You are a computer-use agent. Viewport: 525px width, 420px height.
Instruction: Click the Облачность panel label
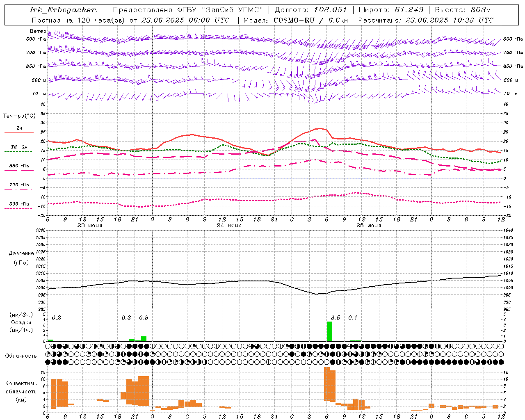coord(21,356)
